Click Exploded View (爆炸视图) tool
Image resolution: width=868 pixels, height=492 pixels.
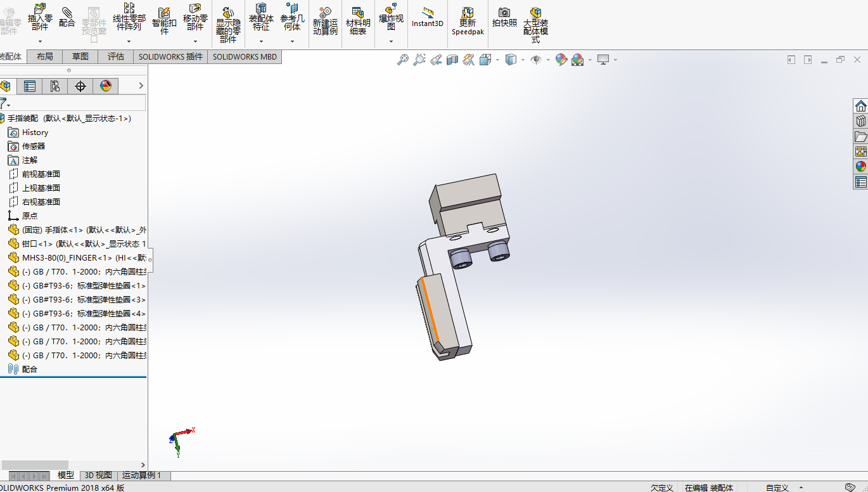tap(391, 16)
